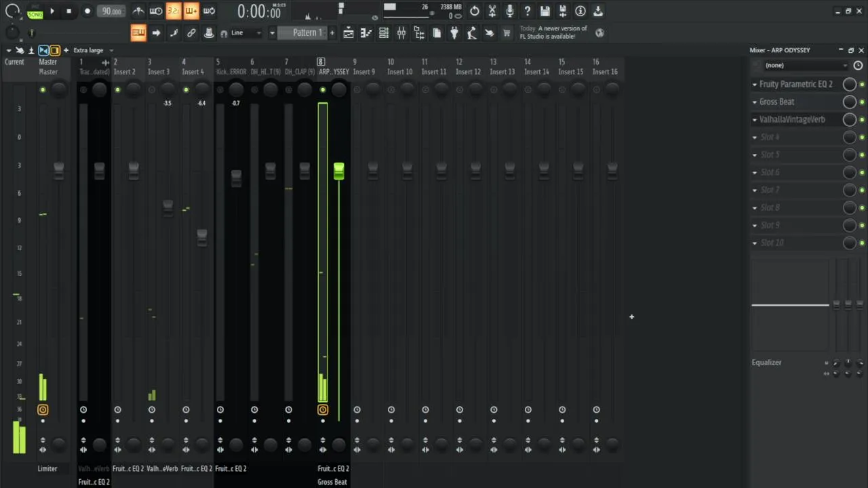Screen dimensions: 868x488
Task: Click the newer version available message
Action: [x=553, y=33]
